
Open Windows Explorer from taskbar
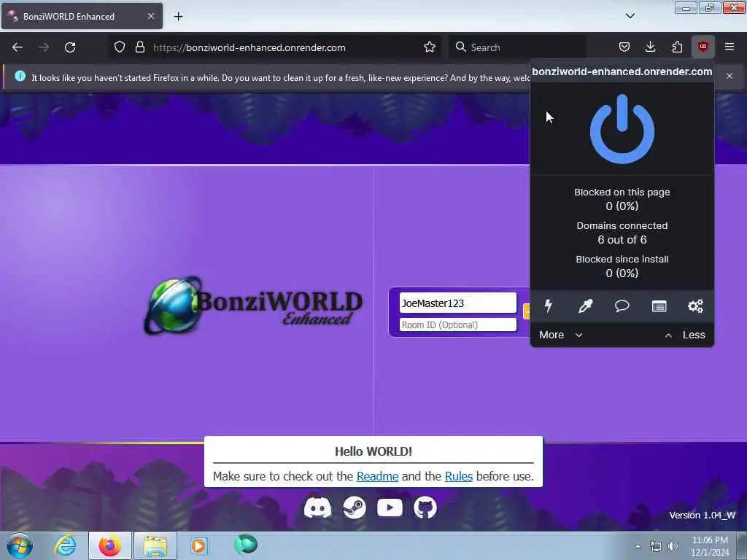coord(155,545)
